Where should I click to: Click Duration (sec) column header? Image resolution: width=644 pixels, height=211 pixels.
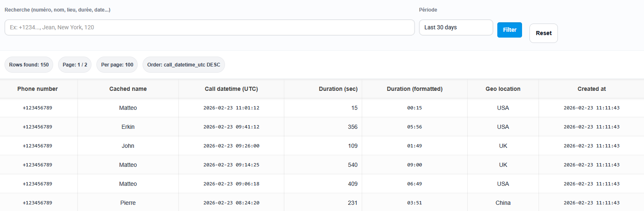[338, 89]
